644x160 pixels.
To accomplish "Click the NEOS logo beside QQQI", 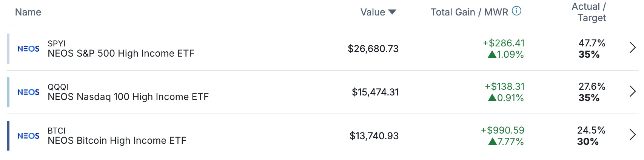I will click(x=28, y=92).
